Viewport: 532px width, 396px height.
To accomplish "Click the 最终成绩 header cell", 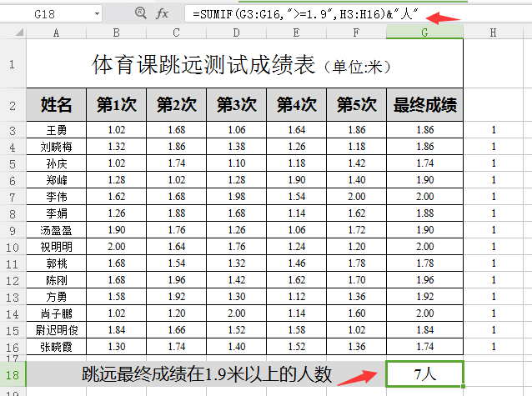I will click(424, 105).
